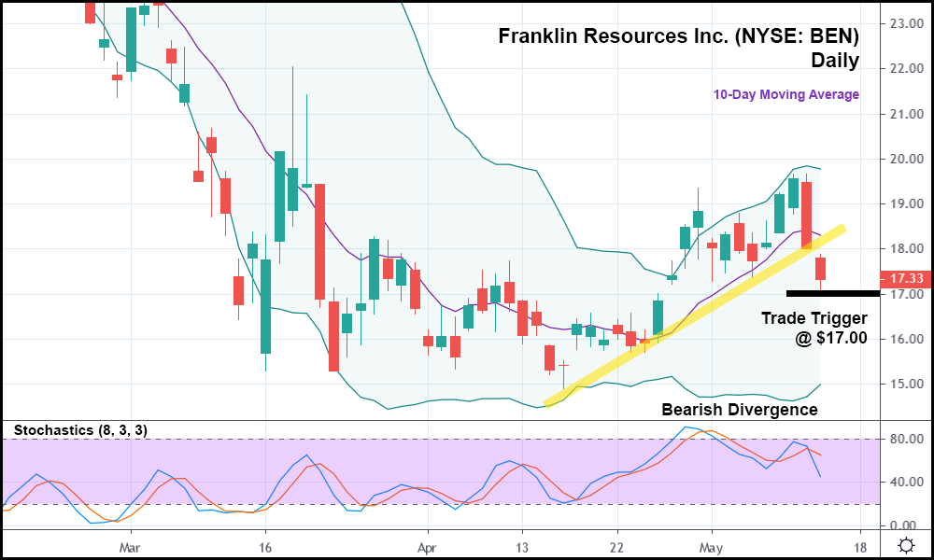
Task: Click the "Trade Trigger" annotation text
Action: 814,318
